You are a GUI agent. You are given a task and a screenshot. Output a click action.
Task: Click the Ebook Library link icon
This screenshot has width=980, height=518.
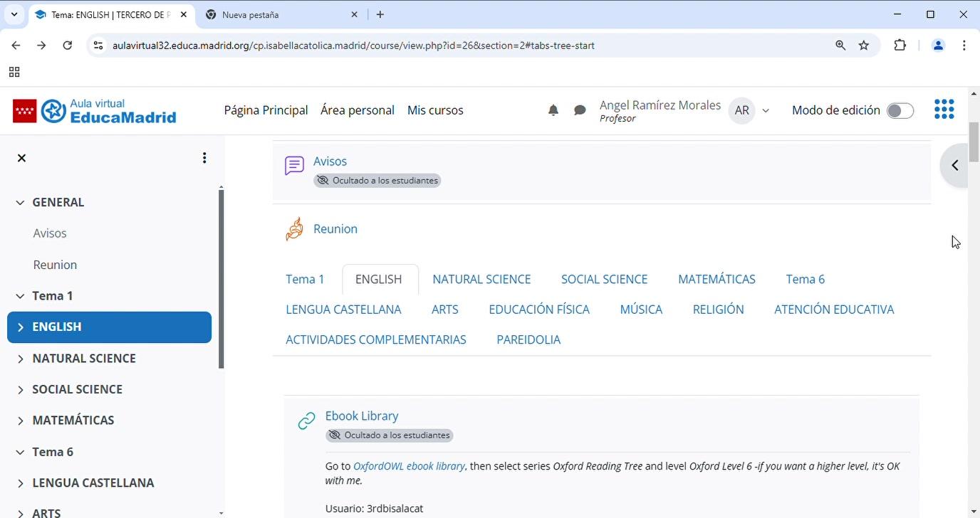tap(306, 421)
